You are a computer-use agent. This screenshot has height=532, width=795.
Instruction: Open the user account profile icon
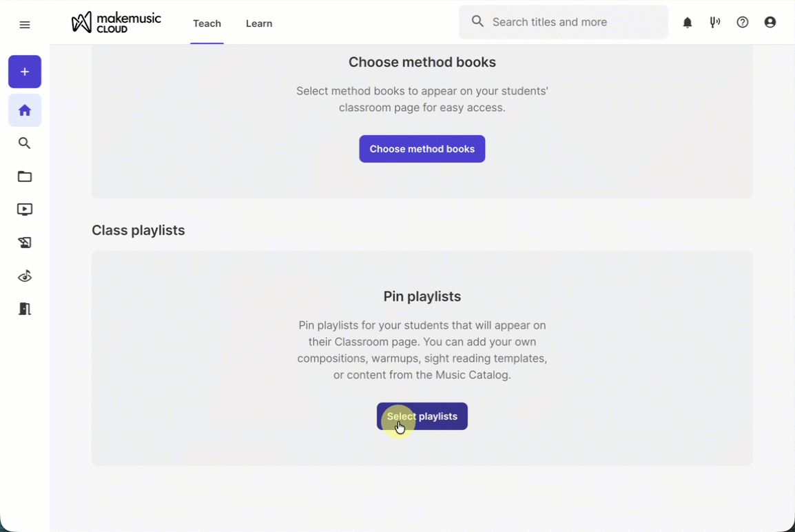770,22
